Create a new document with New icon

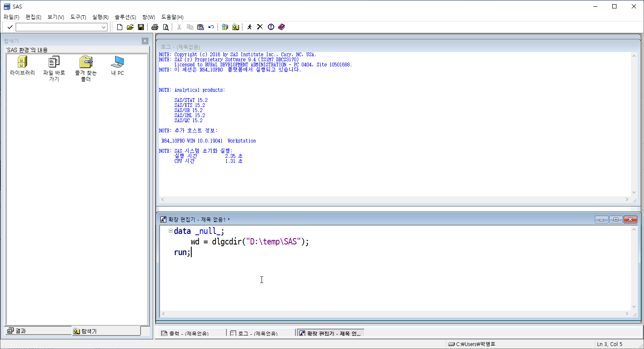pyautogui.click(x=120, y=27)
